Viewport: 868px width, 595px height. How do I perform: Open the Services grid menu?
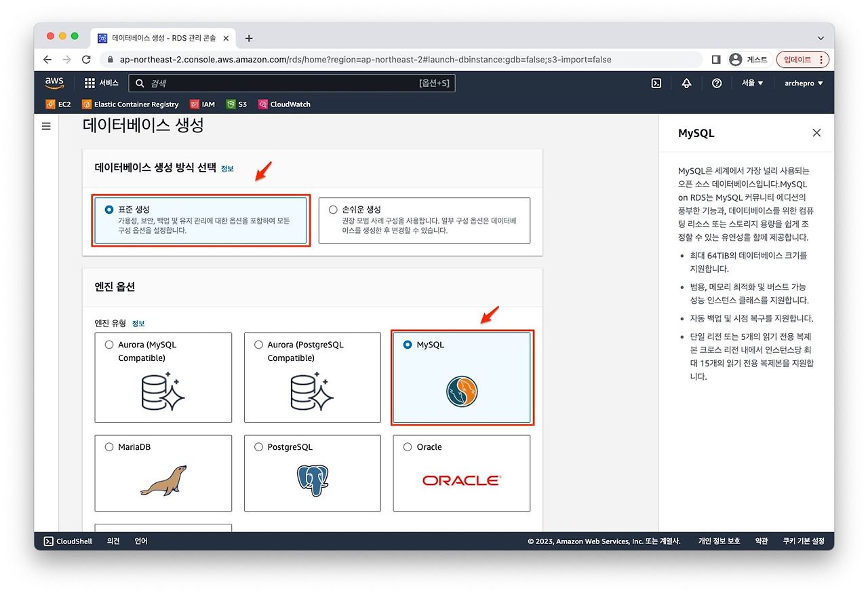pyautogui.click(x=101, y=83)
